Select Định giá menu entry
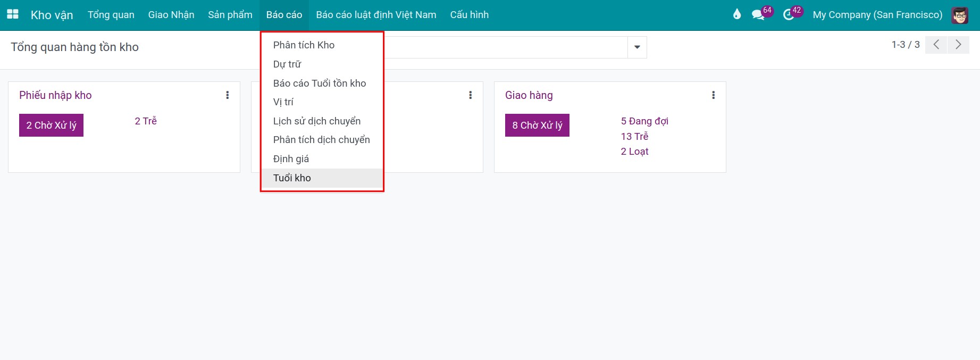Image resolution: width=980 pixels, height=360 pixels. [322, 159]
